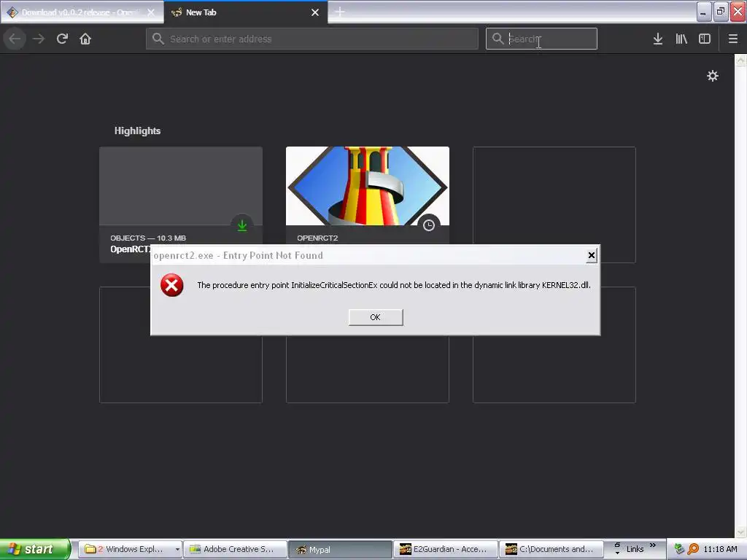Viewport: 747px width, 560px height.
Task: Click the Highlights section heading
Action: tap(137, 131)
